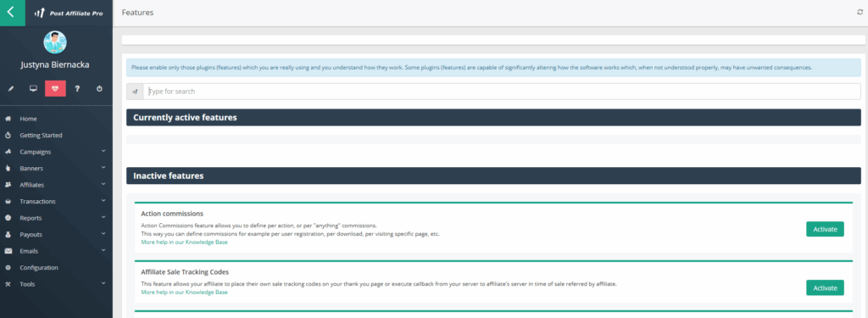Select the Currently active features header
The image size is (868, 318).
[493, 118]
